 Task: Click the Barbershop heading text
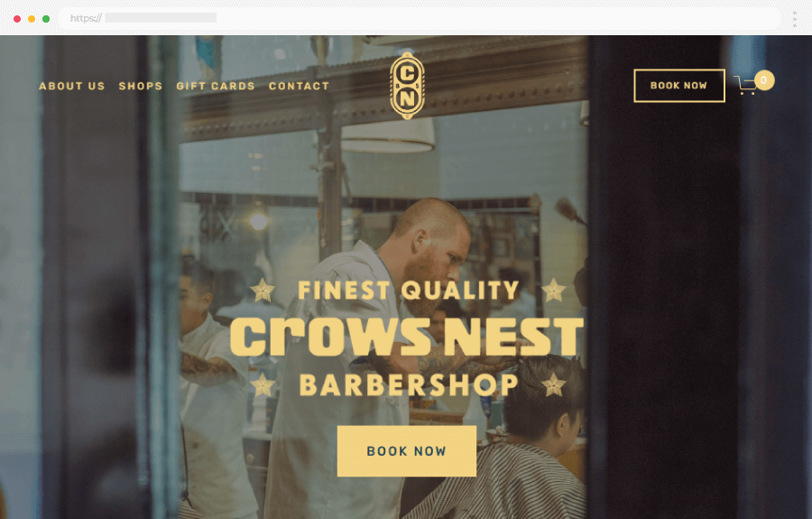[409, 385]
